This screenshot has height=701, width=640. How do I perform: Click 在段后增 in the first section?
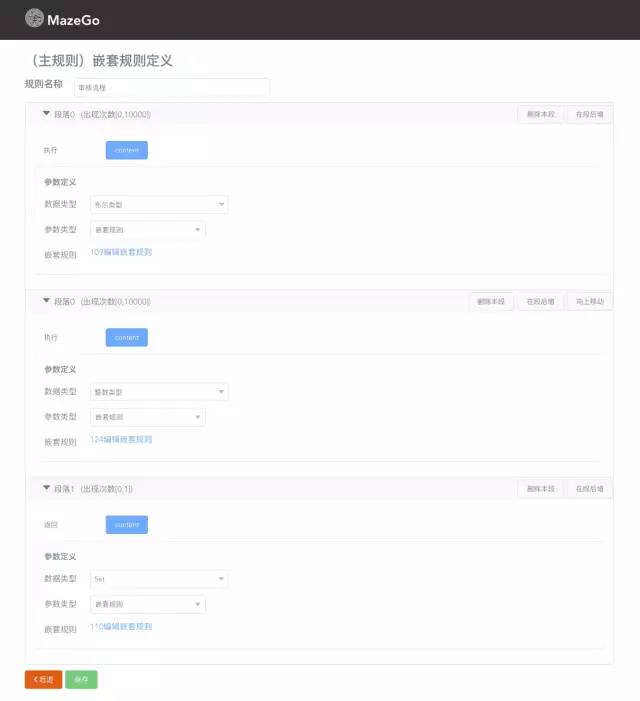tap(589, 114)
